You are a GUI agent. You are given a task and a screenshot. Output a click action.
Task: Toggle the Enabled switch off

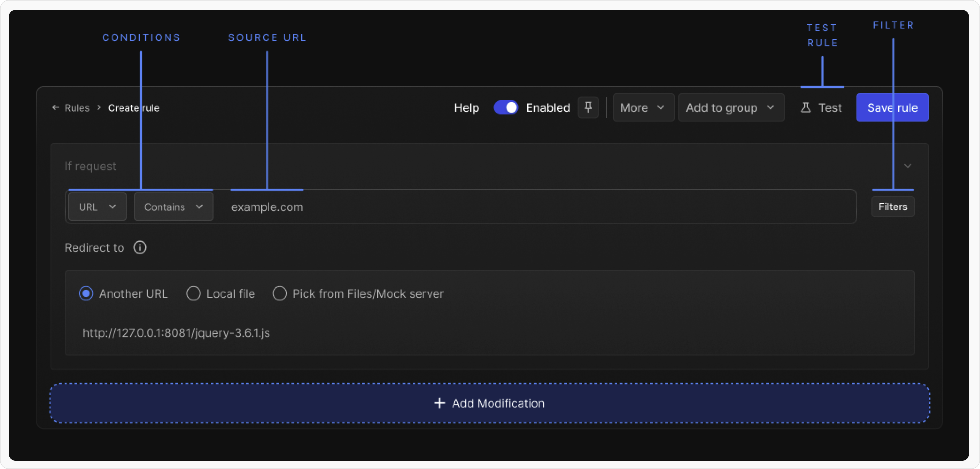505,108
